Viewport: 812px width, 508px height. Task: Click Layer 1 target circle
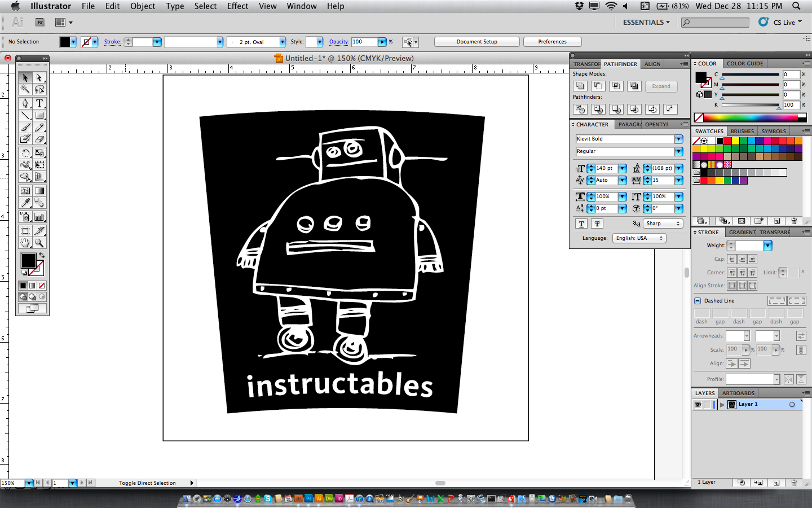[x=792, y=405]
